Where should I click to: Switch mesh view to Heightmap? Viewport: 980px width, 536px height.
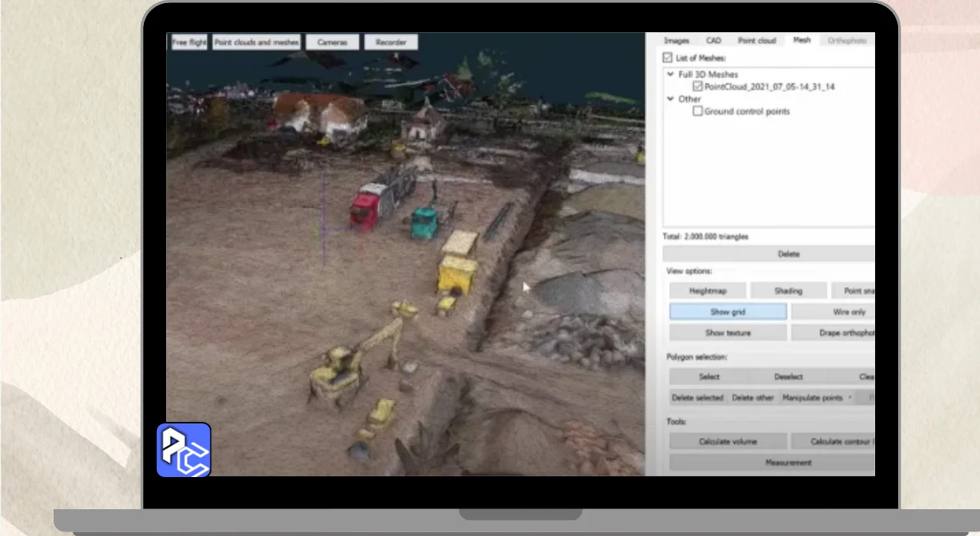(x=707, y=291)
